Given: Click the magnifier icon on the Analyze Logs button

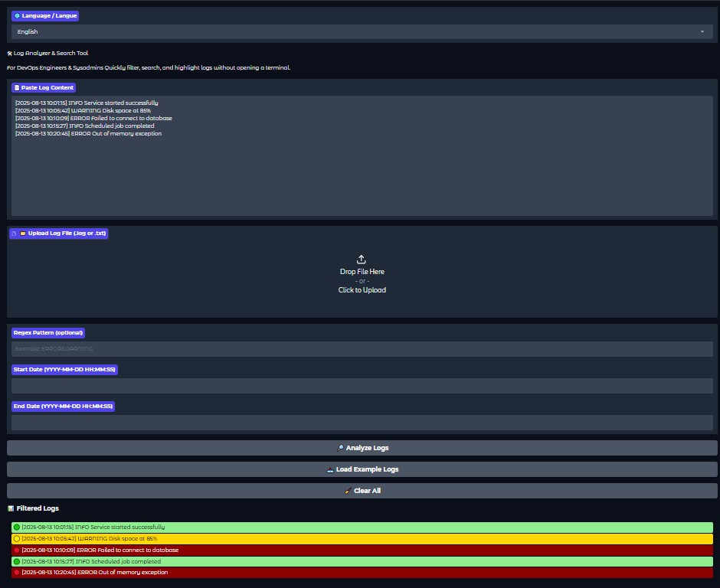Looking at the screenshot, I should pyautogui.click(x=340, y=448).
